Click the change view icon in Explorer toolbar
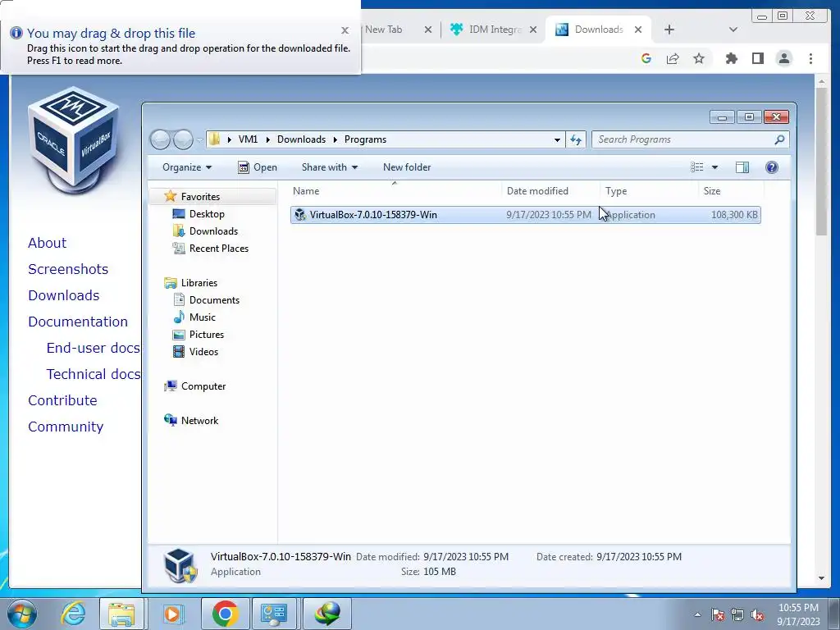840x630 pixels. pyautogui.click(x=697, y=167)
